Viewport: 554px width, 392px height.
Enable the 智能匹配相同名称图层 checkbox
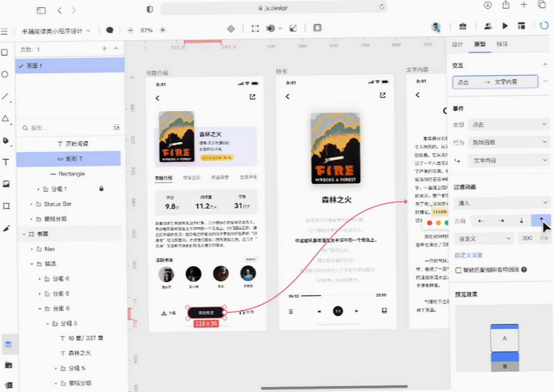[458, 270]
